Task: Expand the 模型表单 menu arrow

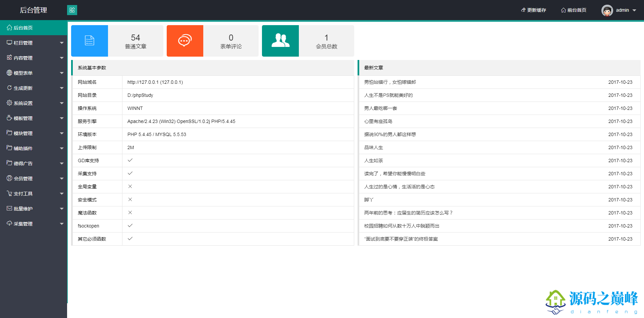Action: tap(62, 73)
